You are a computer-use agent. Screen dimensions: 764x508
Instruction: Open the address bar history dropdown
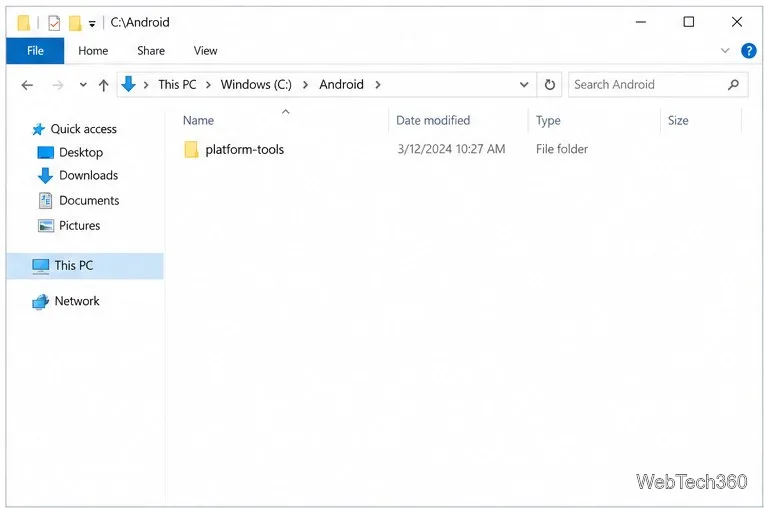[x=524, y=85]
